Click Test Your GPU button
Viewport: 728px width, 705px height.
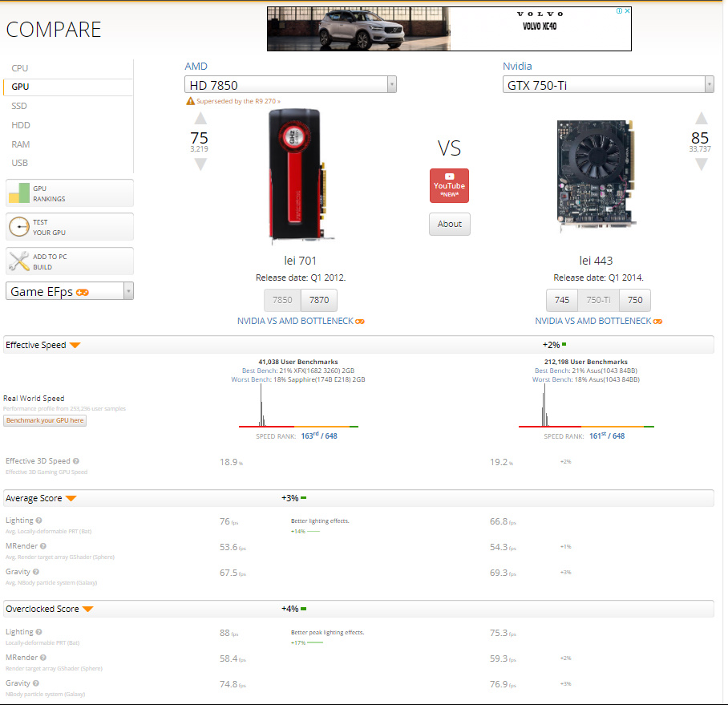coord(70,227)
